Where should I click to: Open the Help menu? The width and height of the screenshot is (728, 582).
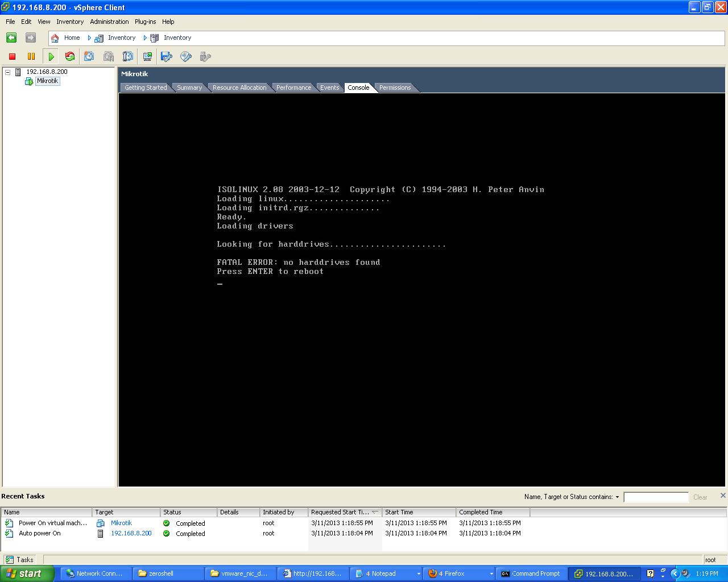pos(168,22)
